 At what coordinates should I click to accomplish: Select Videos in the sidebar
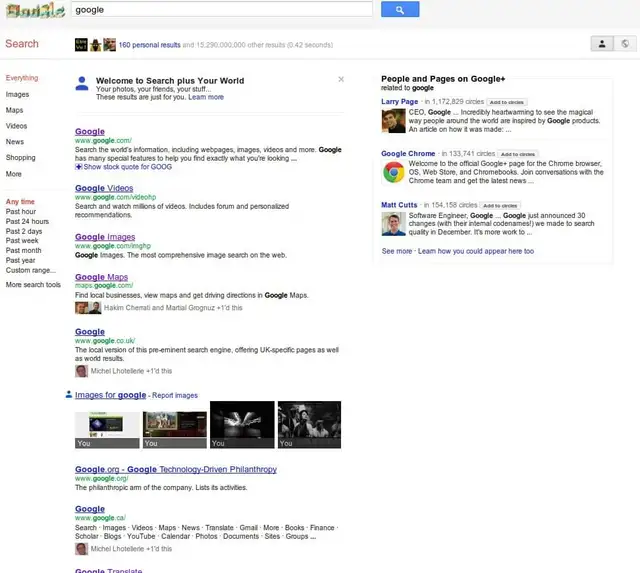tap(16, 126)
